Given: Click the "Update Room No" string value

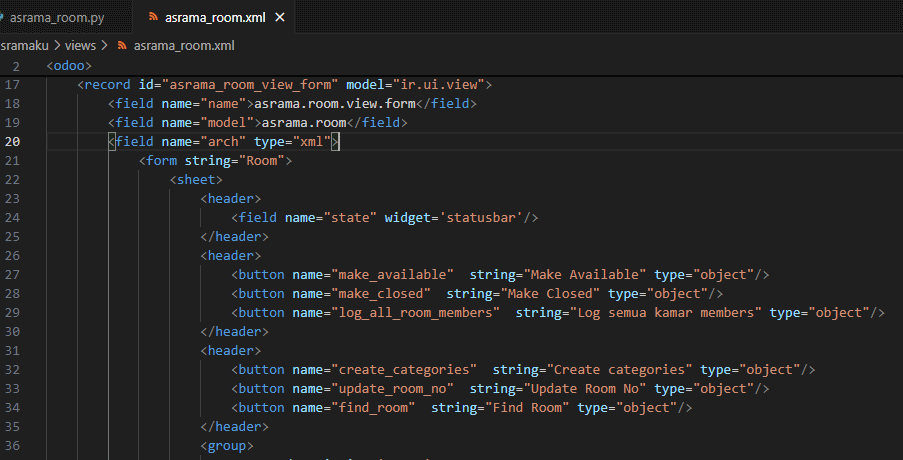Looking at the screenshot, I should [585, 389].
